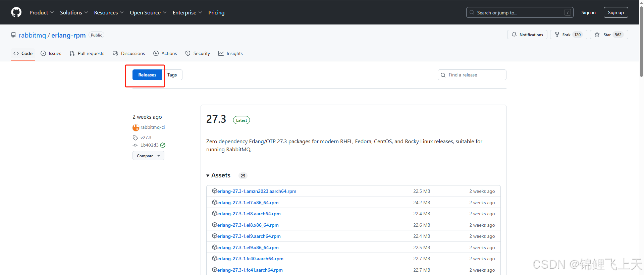The width and height of the screenshot is (644, 275).
Task: Open the Compare dropdown
Action: point(148,156)
